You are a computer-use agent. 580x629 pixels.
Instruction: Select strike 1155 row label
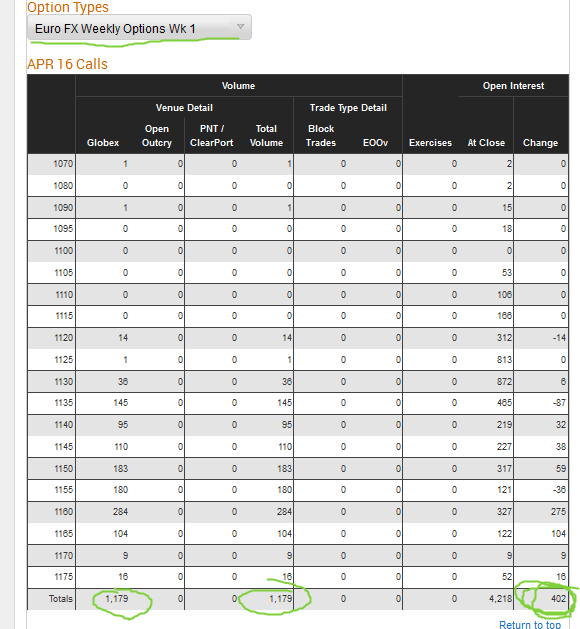pyautogui.click(x=63, y=490)
